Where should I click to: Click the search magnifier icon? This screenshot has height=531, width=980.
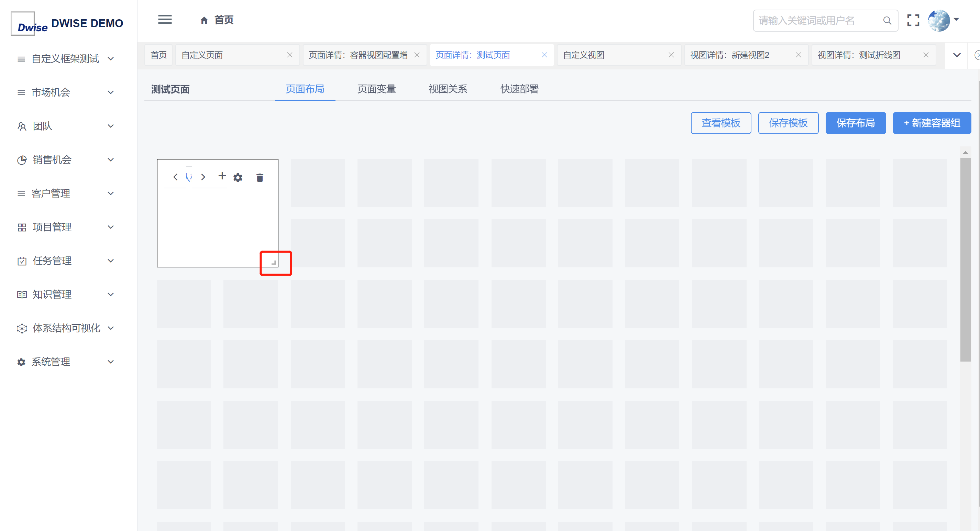click(887, 21)
